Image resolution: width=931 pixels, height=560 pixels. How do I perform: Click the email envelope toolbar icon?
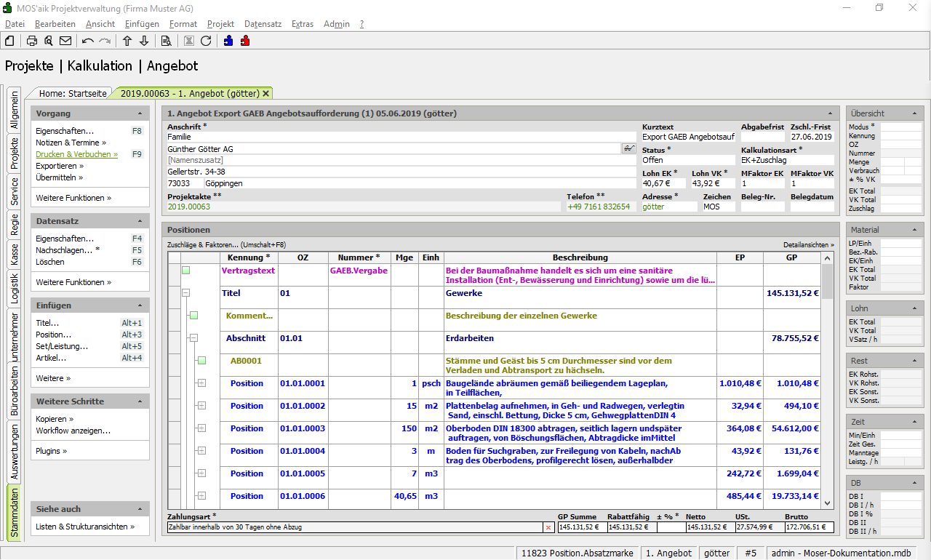65,41
